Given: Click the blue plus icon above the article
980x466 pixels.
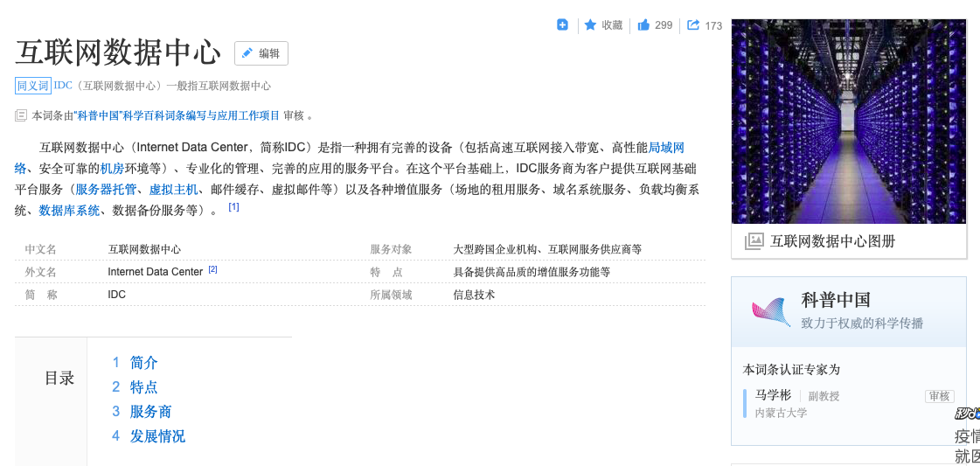Looking at the screenshot, I should [x=563, y=25].
